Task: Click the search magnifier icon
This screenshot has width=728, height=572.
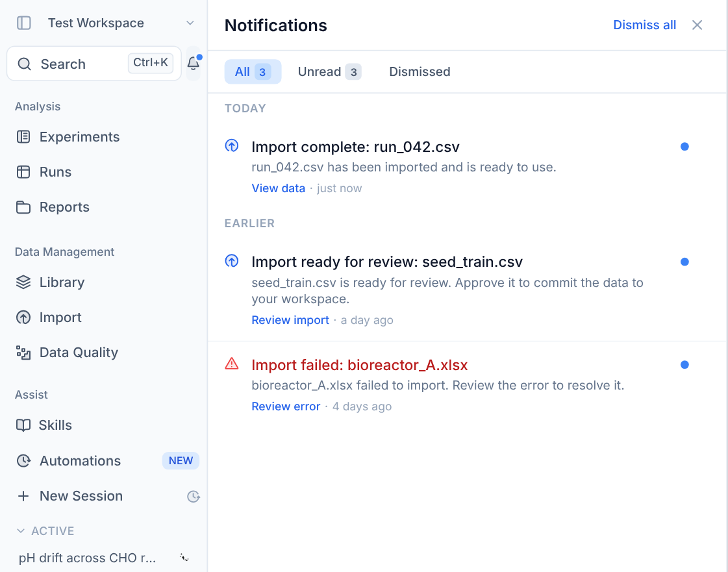Action: pyautogui.click(x=24, y=64)
